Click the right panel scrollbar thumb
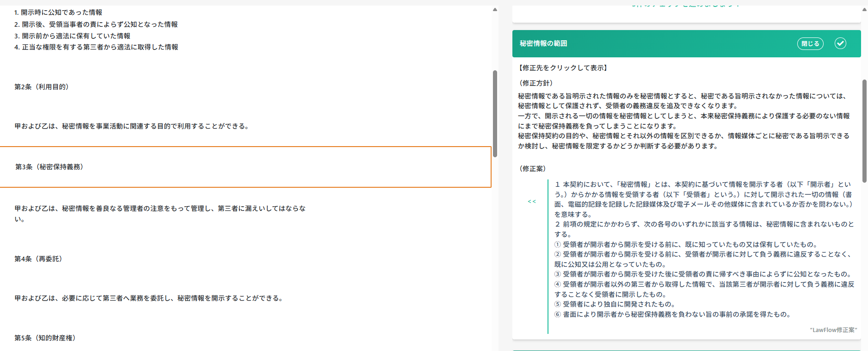The image size is (868, 351). [x=864, y=131]
